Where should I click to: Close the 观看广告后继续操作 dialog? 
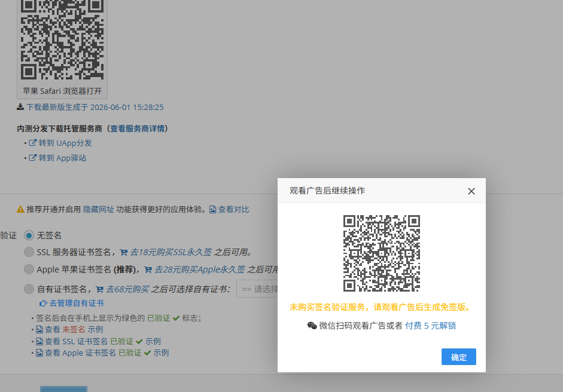471,191
